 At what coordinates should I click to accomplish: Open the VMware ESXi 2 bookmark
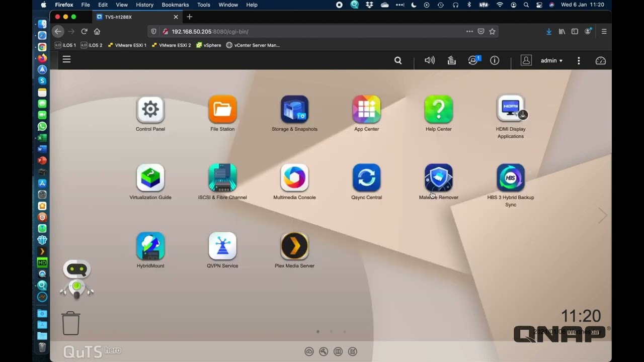[171, 45]
